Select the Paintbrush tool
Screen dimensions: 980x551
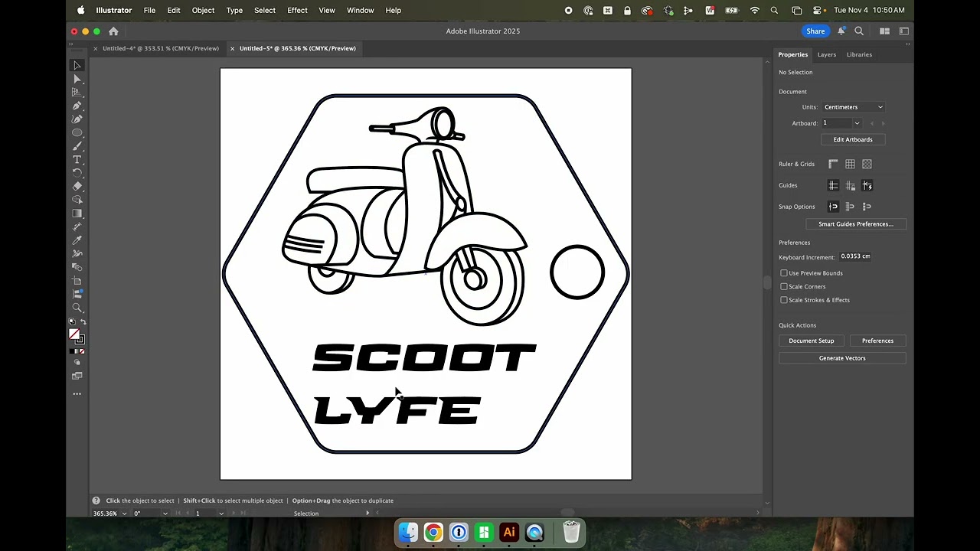coord(77,145)
